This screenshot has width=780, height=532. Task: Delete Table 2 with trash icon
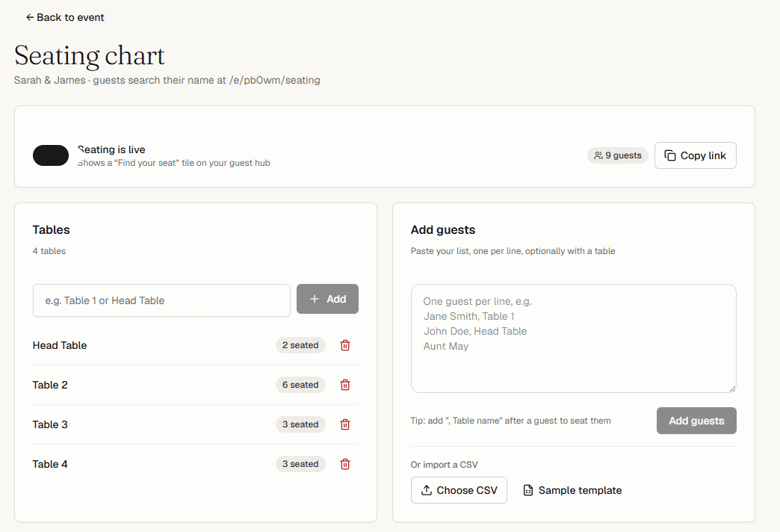coord(344,385)
